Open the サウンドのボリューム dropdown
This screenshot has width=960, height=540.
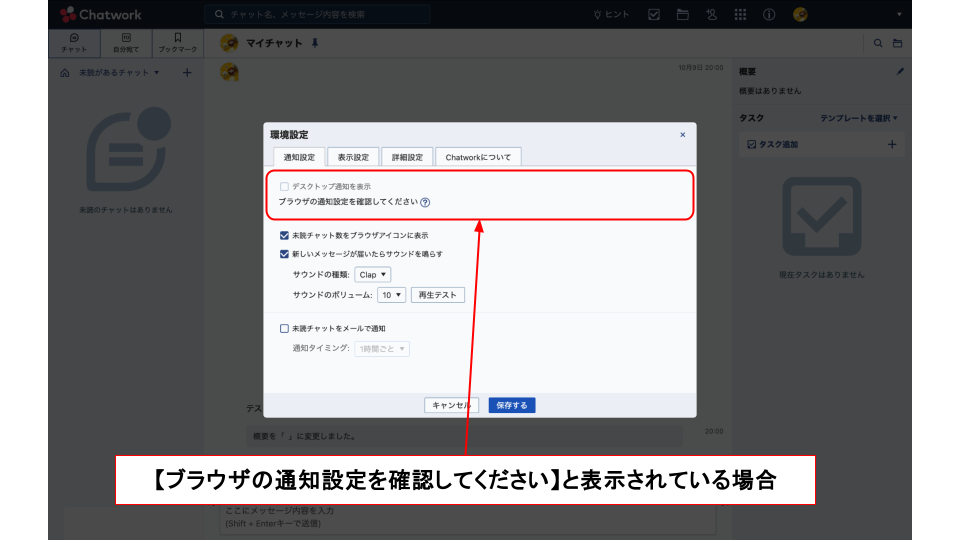click(393, 295)
